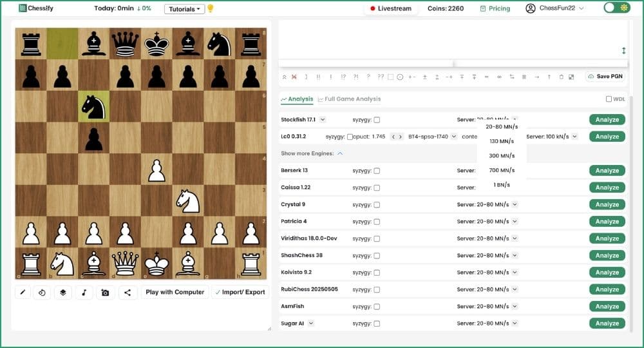
Task: Open the Pricing link
Action: pos(495,8)
